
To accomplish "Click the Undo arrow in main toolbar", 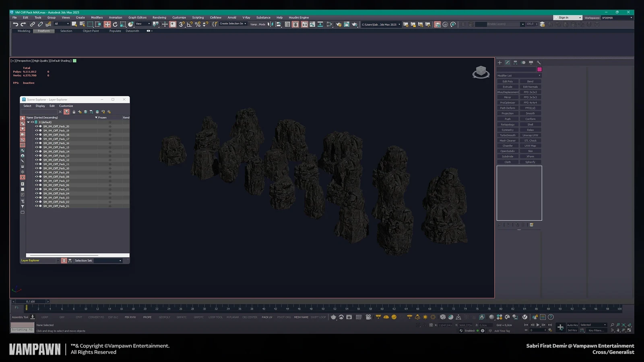I will coord(15,25).
